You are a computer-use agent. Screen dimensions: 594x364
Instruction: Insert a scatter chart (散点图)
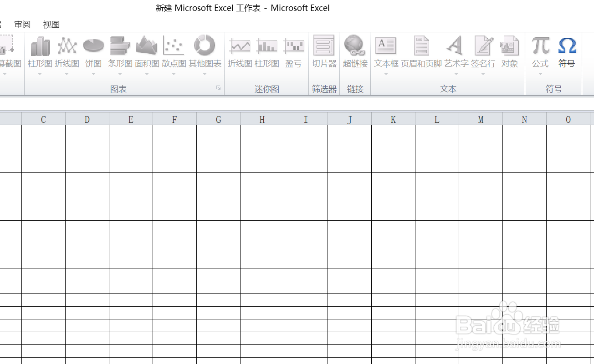pyautogui.click(x=174, y=52)
